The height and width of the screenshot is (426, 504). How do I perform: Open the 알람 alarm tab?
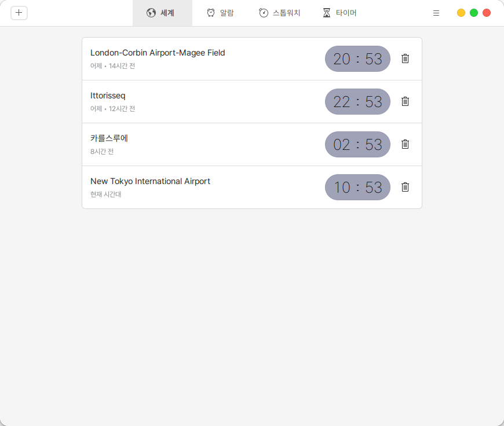(220, 13)
